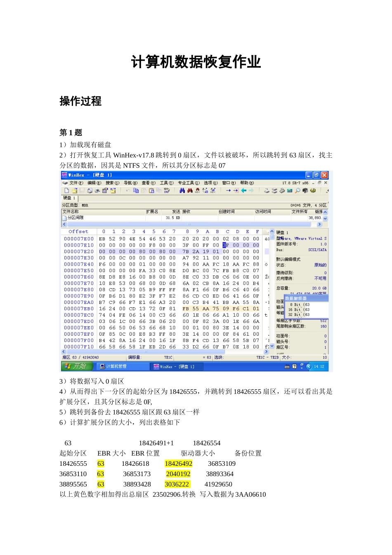
Task: Click the 文件所有 column header
Action: 300,212
